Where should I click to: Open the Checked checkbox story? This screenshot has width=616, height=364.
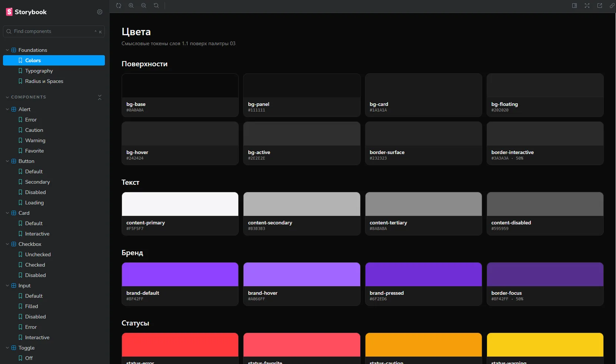tap(54, 265)
